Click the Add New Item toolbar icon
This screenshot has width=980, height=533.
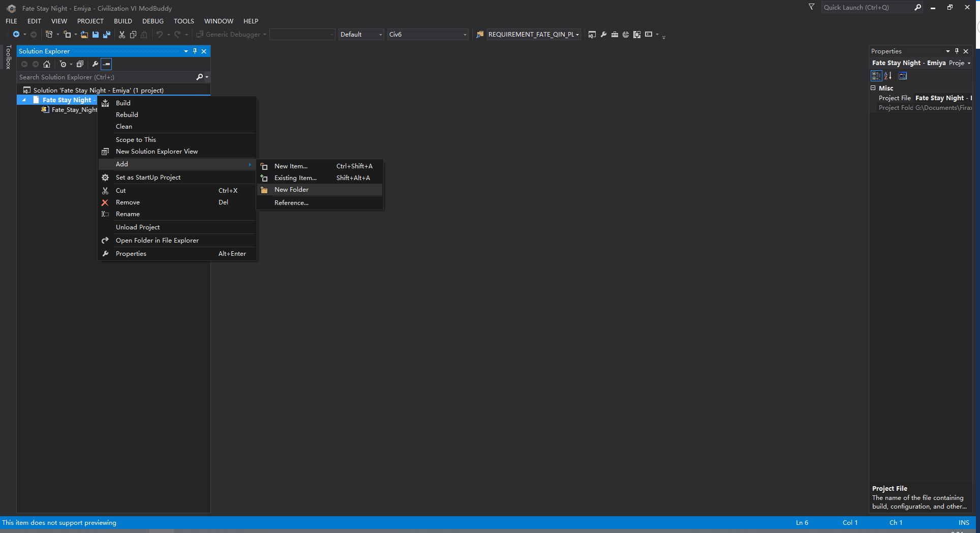click(67, 35)
